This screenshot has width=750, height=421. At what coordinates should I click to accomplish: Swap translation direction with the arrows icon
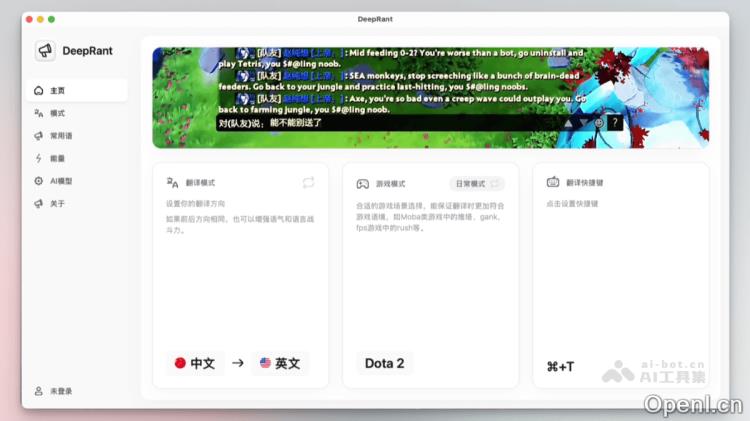(x=309, y=183)
